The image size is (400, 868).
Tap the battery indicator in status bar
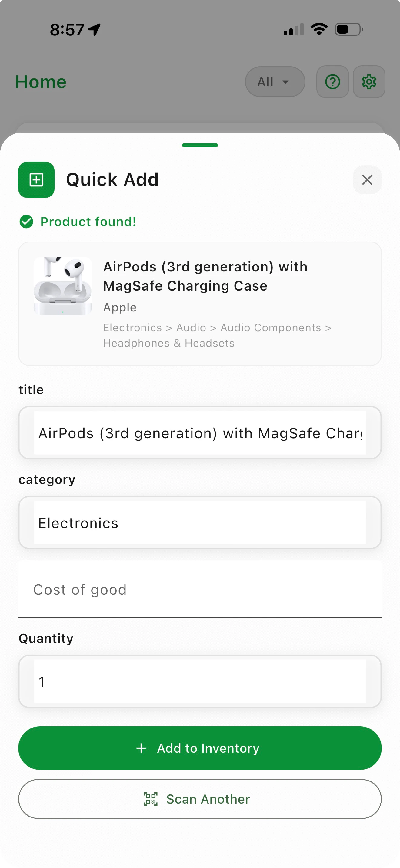coord(349,29)
